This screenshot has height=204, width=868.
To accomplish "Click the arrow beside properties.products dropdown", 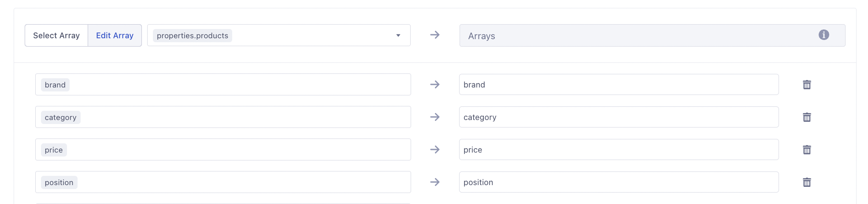I will (x=435, y=35).
